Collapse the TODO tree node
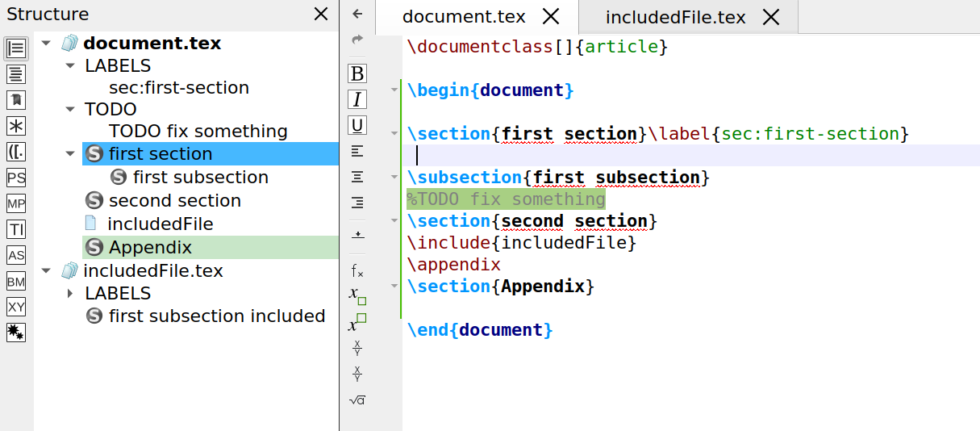 70,110
